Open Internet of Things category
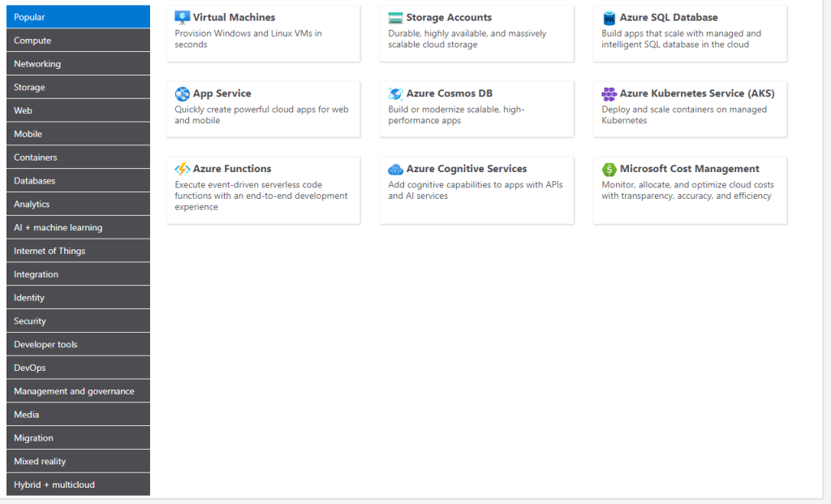 coord(79,250)
